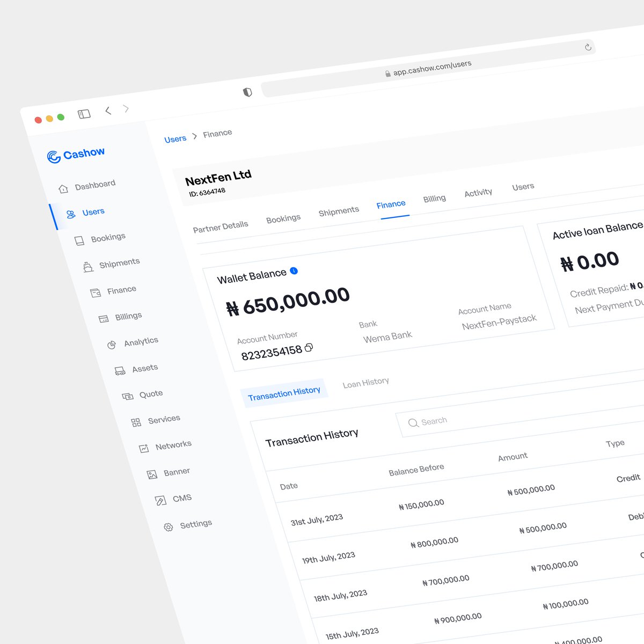Click the Bookings book icon
Image resolution: width=644 pixels, height=644 pixels.
tap(79, 241)
